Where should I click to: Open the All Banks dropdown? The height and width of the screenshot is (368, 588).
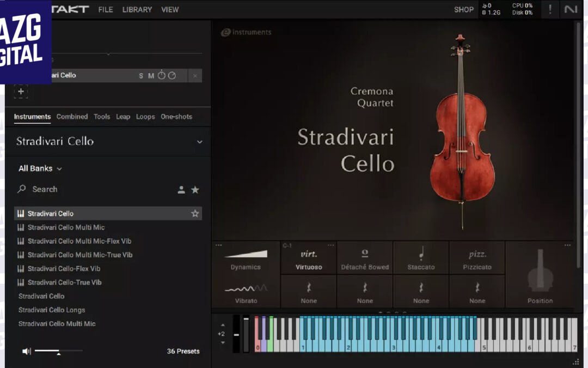40,168
